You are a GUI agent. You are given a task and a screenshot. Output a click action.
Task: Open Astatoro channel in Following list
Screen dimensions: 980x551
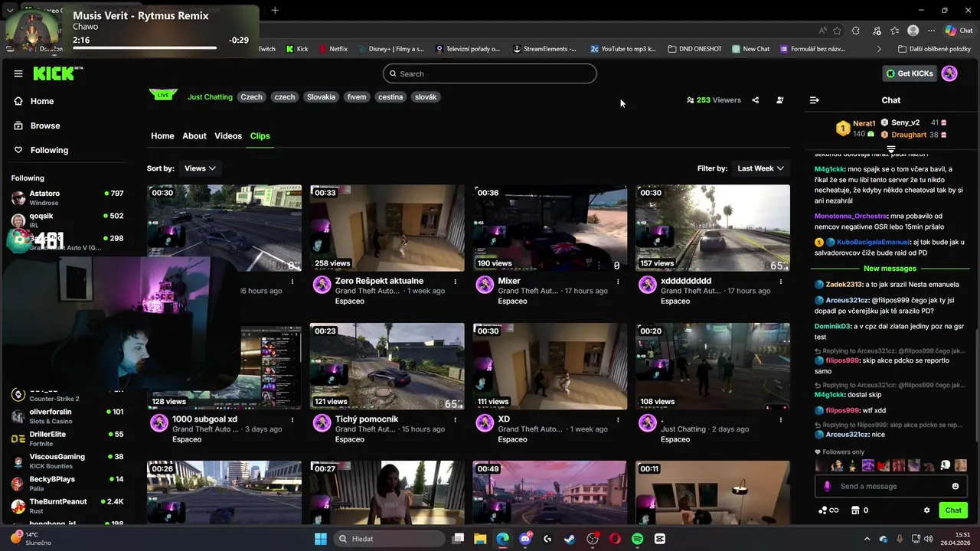coord(67,198)
